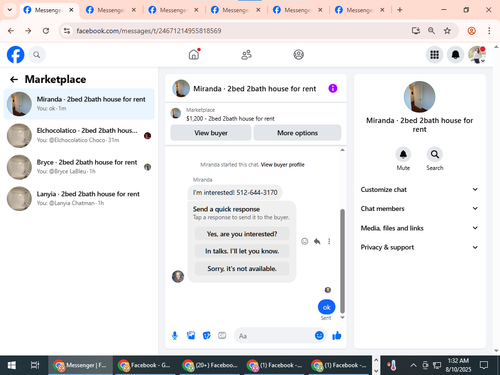Choose a sticker icon
Image resolution: width=500 pixels, height=375 pixels.
[x=207, y=336]
